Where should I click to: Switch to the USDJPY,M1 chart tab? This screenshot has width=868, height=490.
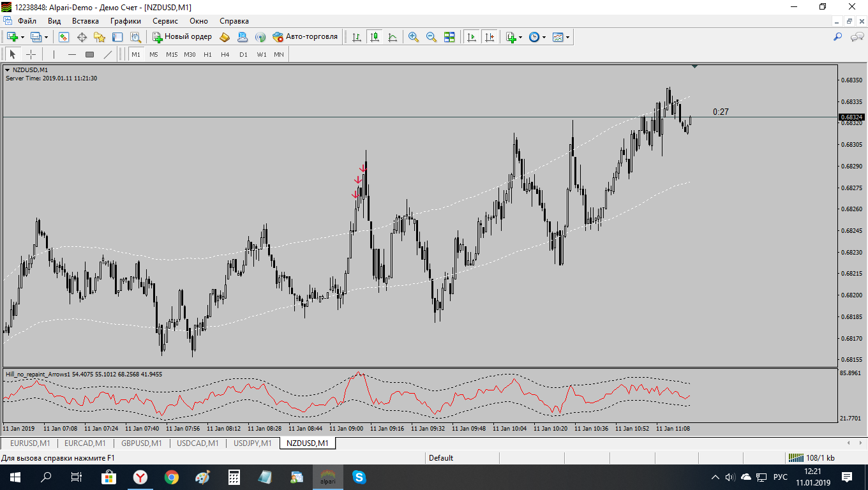[x=253, y=443]
